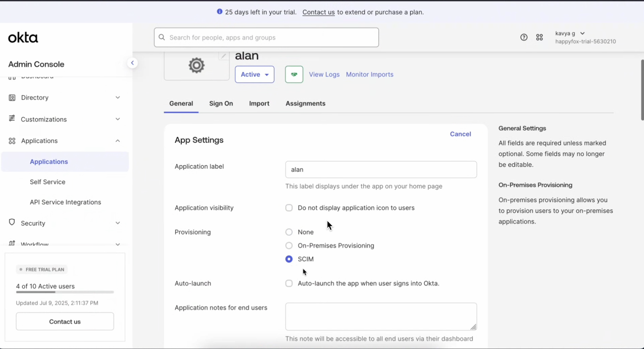644x349 pixels.
Task: Check 'Do not display application icon to users'
Action: tap(289, 208)
